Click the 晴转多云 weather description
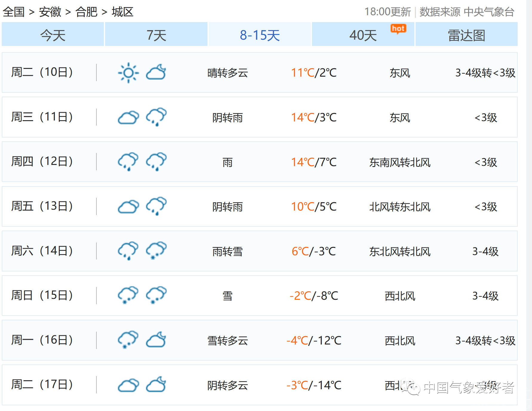The width and height of the screenshot is (532, 411). (x=228, y=73)
